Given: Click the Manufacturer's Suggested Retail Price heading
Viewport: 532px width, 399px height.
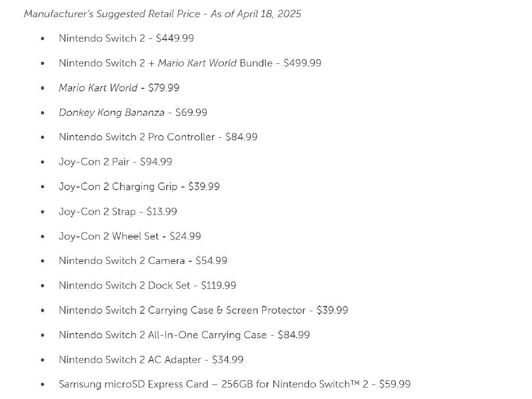Looking at the screenshot, I should (112, 14).
